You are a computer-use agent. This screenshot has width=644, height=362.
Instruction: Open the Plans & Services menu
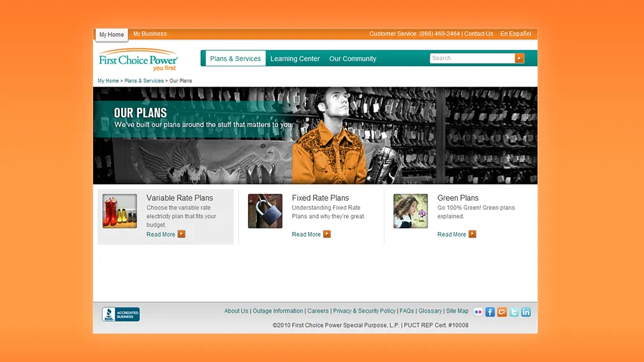(x=235, y=58)
